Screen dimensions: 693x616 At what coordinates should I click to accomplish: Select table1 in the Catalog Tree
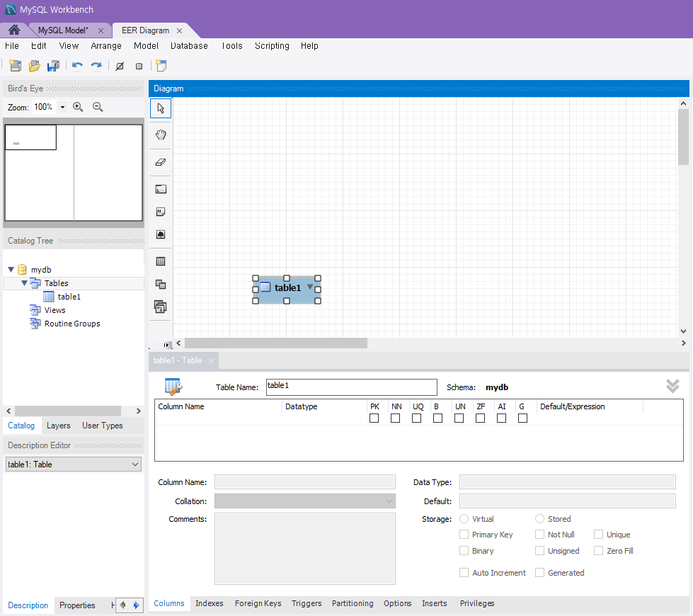69,297
